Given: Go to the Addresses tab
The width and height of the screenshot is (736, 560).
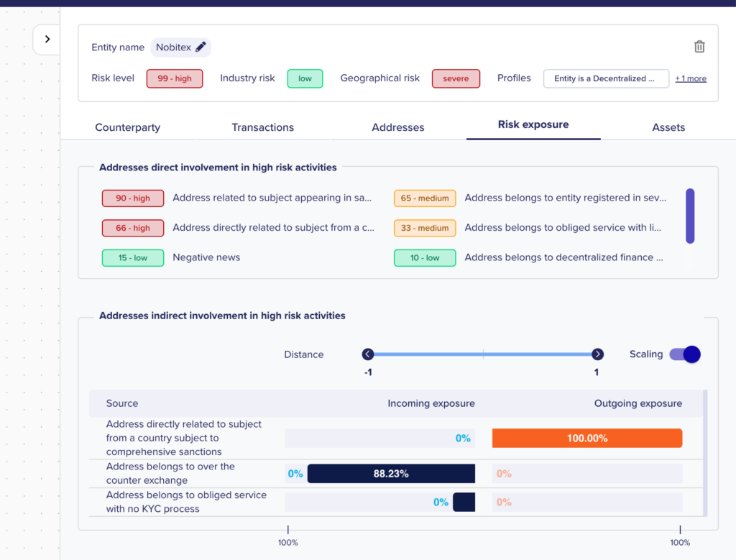Looking at the screenshot, I should tap(398, 127).
